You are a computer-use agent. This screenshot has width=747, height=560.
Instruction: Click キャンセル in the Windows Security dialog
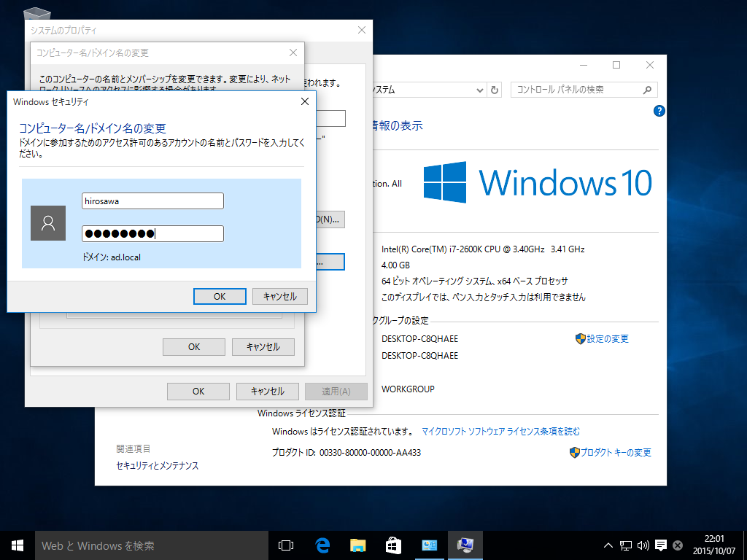279,296
